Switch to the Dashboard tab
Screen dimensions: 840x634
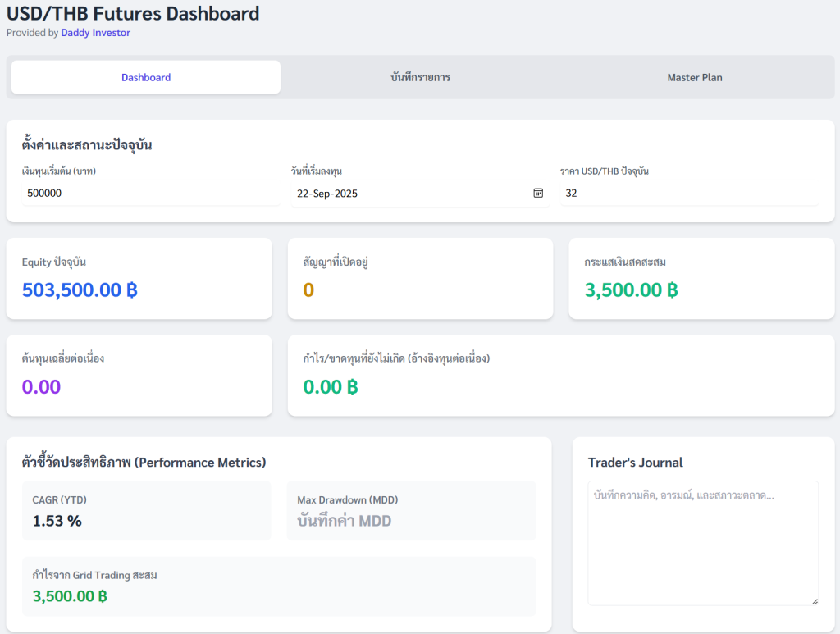click(x=146, y=77)
